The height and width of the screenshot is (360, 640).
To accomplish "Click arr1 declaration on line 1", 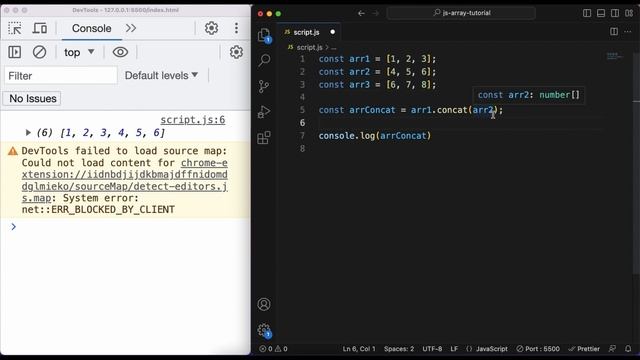I will [x=360, y=59].
